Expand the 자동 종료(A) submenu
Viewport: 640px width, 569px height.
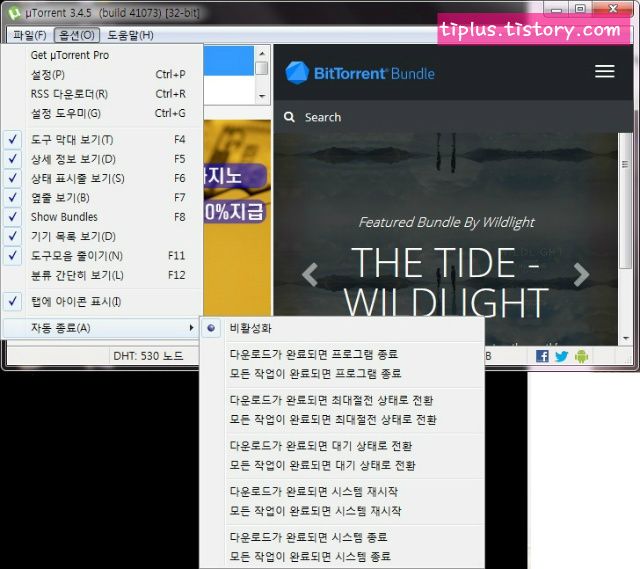102,328
